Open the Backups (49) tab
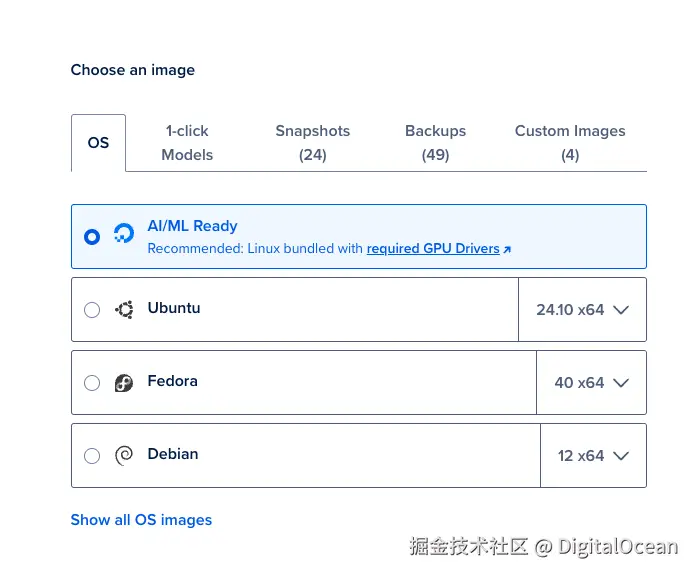 (435, 143)
